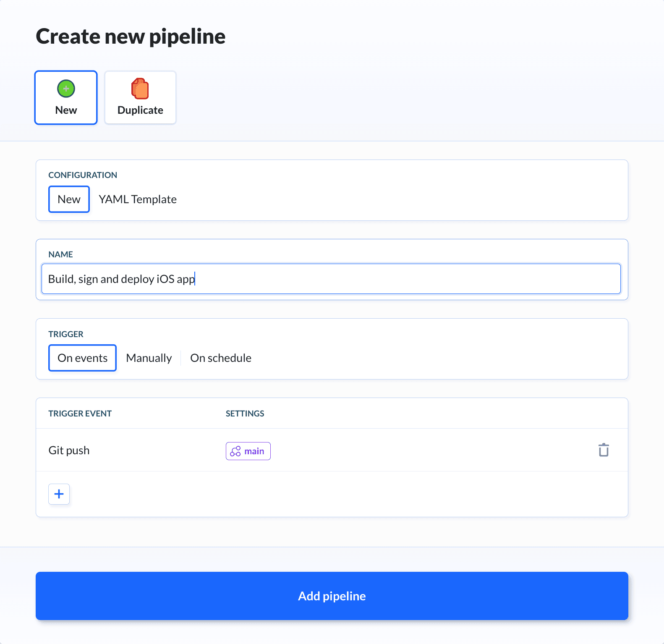Click the orange Duplicate pipeline icon
664x644 pixels.
[x=140, y=89]
